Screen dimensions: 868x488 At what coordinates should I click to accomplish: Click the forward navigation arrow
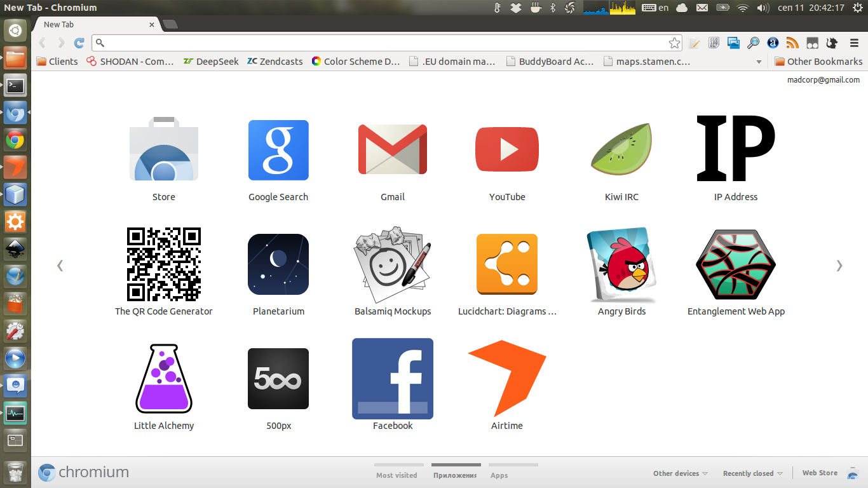61,43
